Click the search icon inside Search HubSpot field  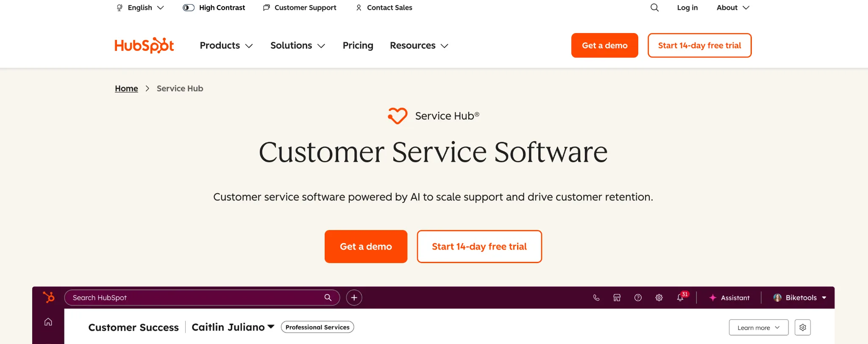click(328, 297)
